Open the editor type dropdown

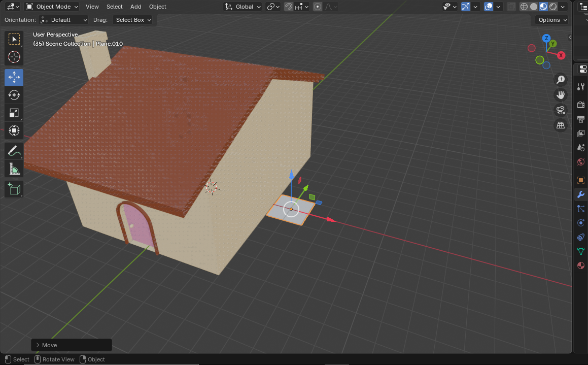(13, 7)
